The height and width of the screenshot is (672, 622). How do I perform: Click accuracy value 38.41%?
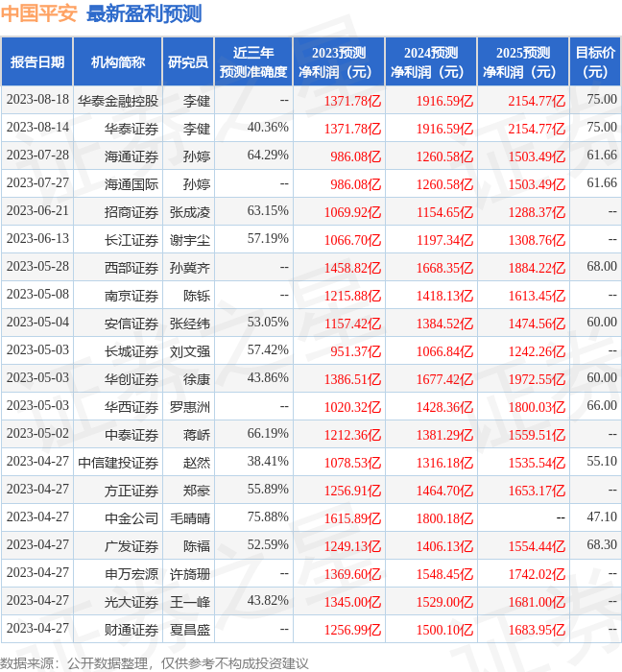[268, 461]
